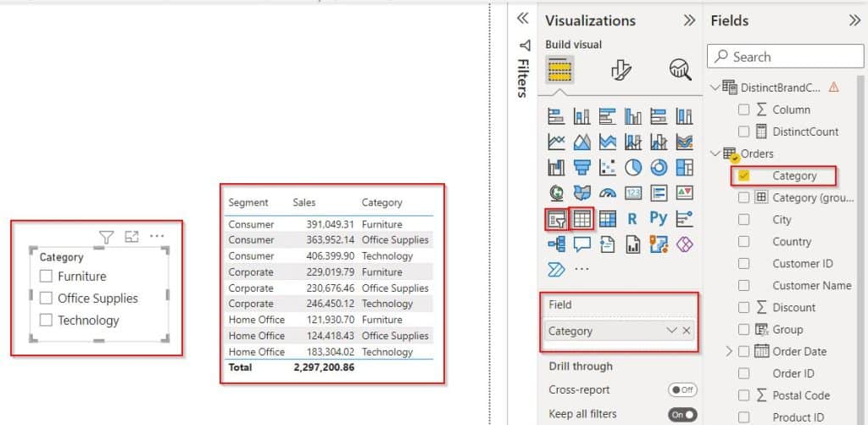Select the Python visual
This screenshot has height=425, width=868.
point(659,219)
